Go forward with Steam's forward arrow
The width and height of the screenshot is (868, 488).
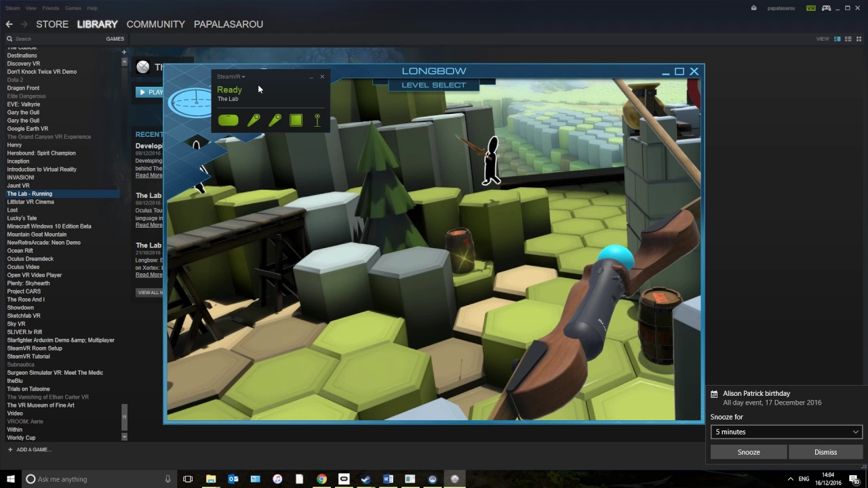tap(24, 24)
